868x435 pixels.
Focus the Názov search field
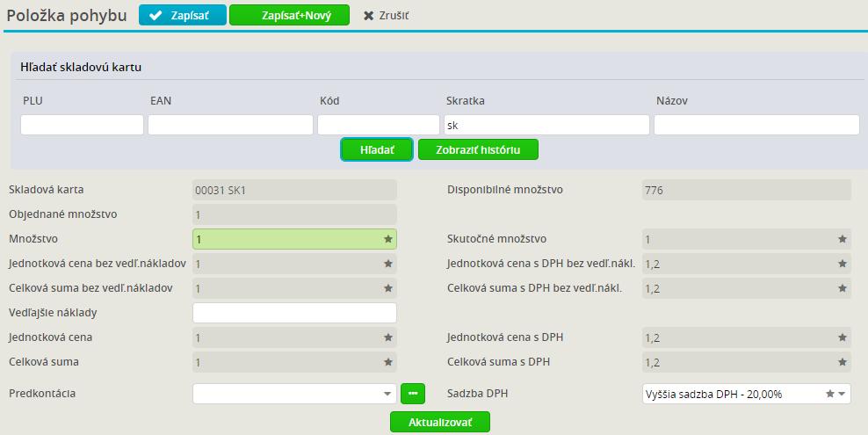pos(756,125)
